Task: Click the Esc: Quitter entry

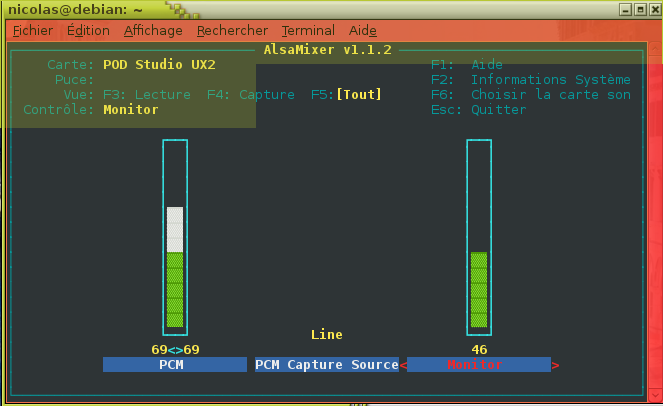Action: 479,110
